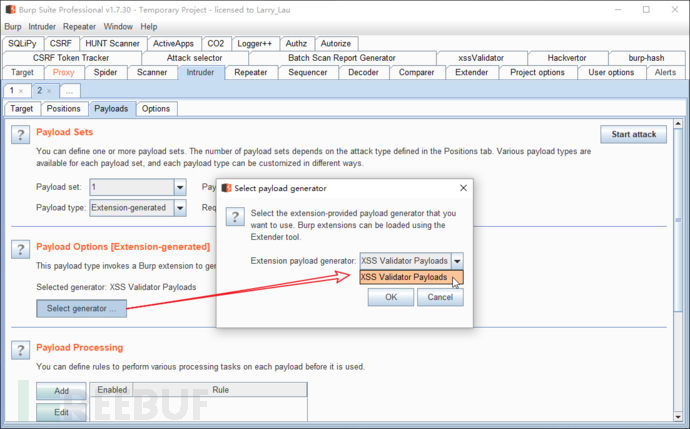Open the User options tab
Image resolution: width=690 pixels, height=429 pixels.
(x=611, y=72)
